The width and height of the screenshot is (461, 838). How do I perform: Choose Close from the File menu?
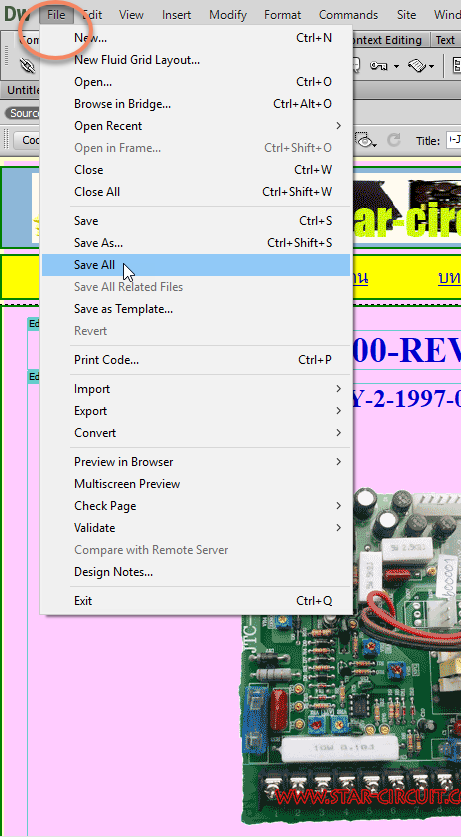tap(196, 170)
